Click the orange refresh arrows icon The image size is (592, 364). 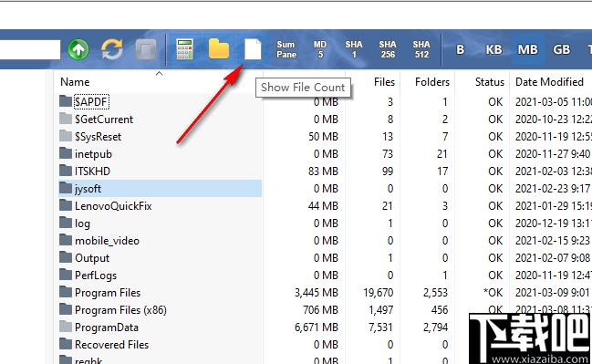point(112,49)
